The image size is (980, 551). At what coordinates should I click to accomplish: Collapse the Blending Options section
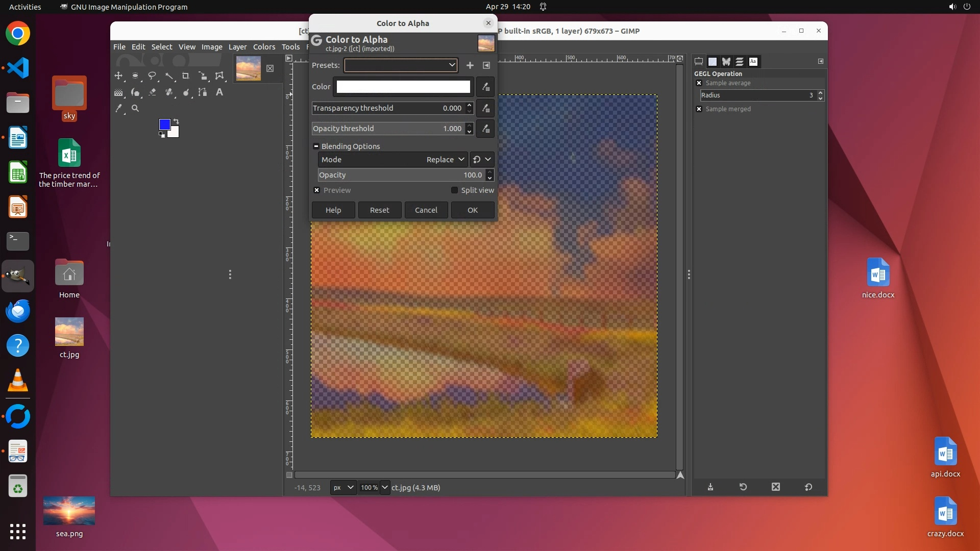click(316, 146)
